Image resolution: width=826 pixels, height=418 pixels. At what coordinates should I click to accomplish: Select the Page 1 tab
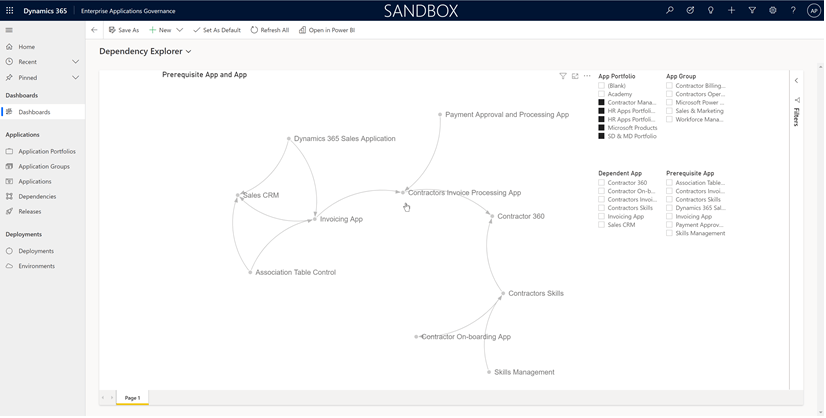click(x=132, y=398)
